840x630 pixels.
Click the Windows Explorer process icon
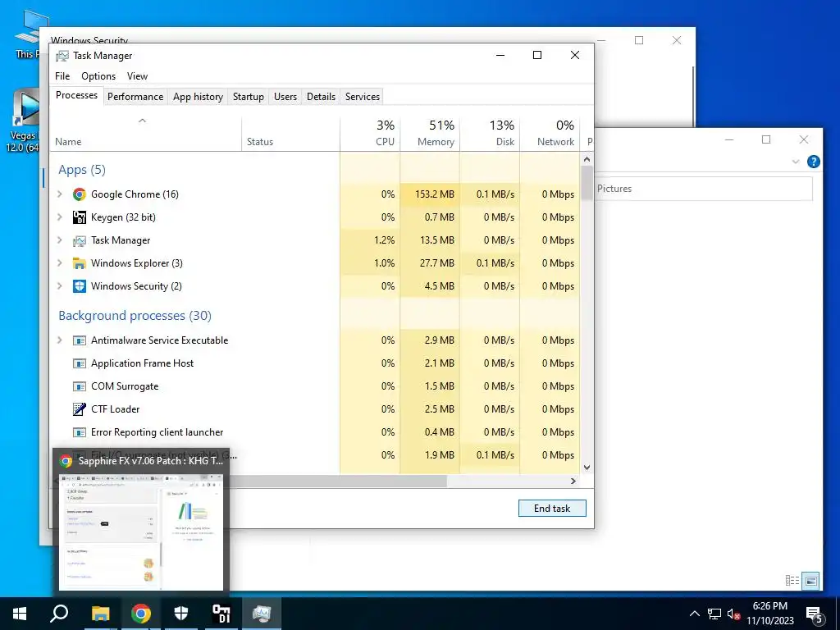pyautogui.click(x=80, y=263)
